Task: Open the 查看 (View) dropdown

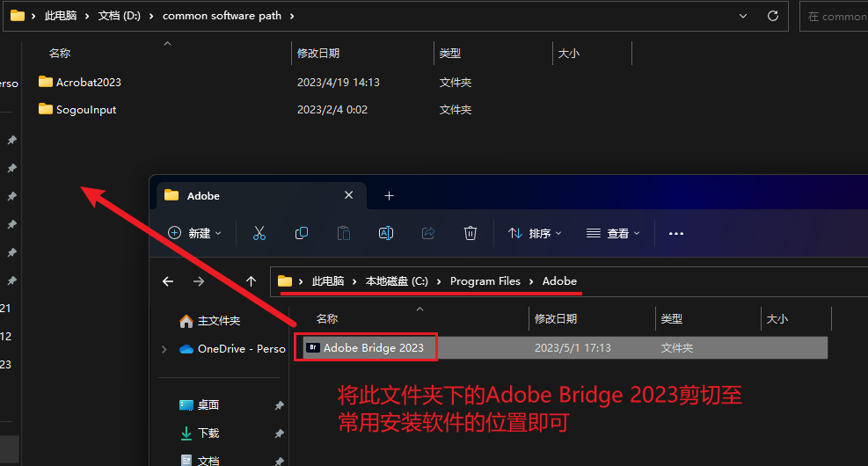Action: tap(613, 233)
